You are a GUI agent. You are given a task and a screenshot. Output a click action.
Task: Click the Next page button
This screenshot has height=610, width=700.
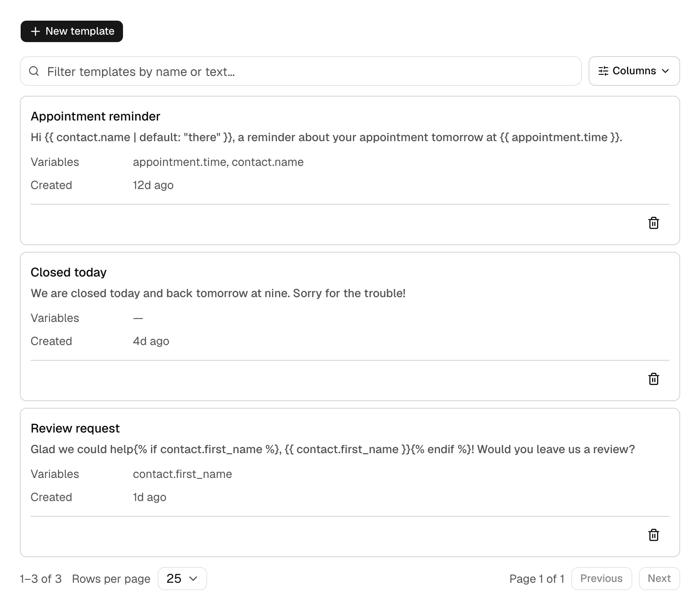[x=659, y=579]
